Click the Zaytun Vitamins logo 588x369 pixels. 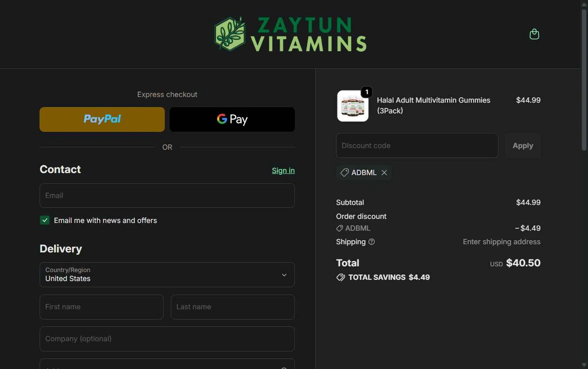tap(290, 34)
